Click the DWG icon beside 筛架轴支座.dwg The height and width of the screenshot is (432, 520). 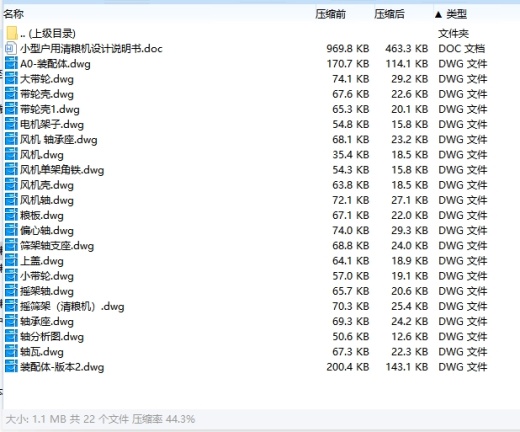[x=11, y=246]
